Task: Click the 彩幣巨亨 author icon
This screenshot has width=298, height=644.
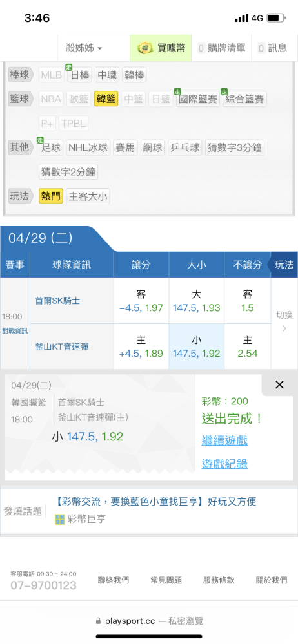Action: [x=60, y=519]
